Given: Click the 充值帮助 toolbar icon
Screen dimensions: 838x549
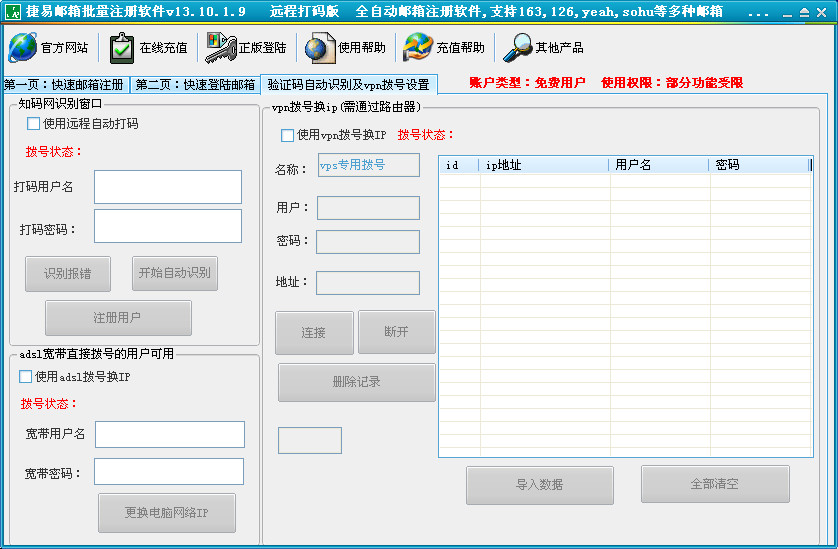Looking at the screenshot, I should (x=418, y=47).
